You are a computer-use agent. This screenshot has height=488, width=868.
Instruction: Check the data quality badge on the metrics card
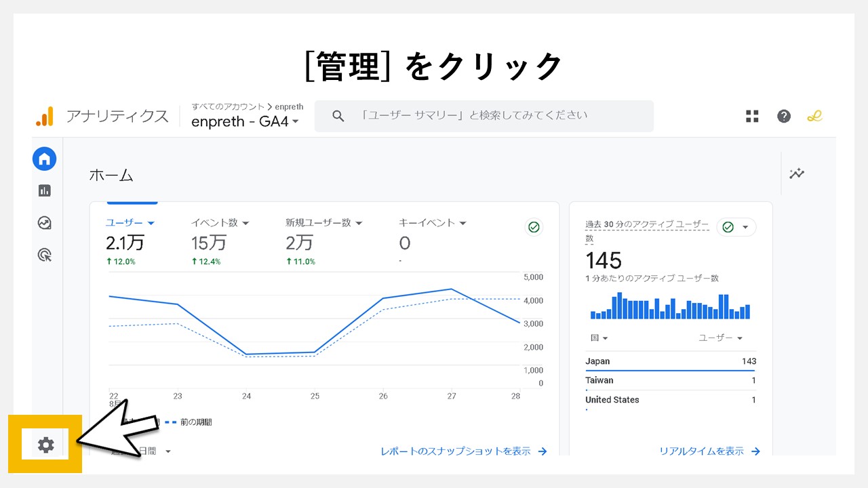click(534, 227)
